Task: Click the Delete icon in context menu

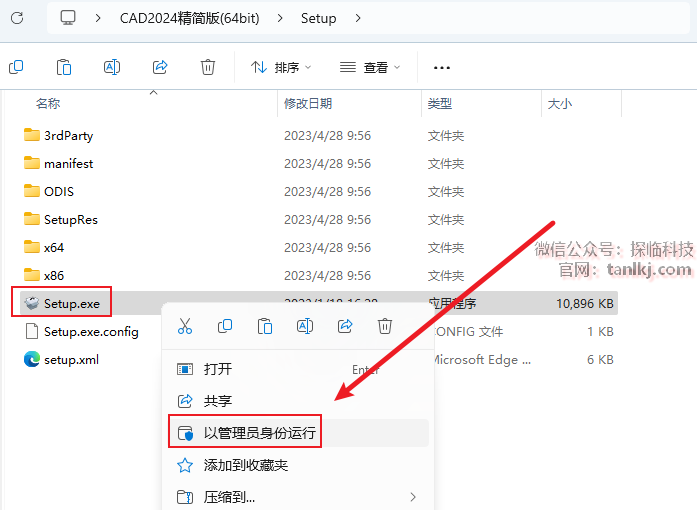Action: (385, 326)
